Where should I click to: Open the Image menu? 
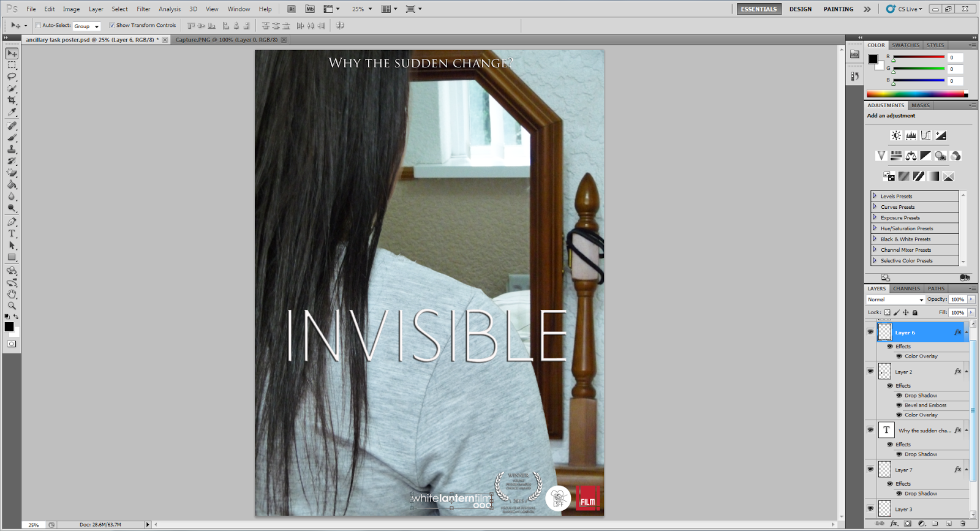[x=71, y=9]
